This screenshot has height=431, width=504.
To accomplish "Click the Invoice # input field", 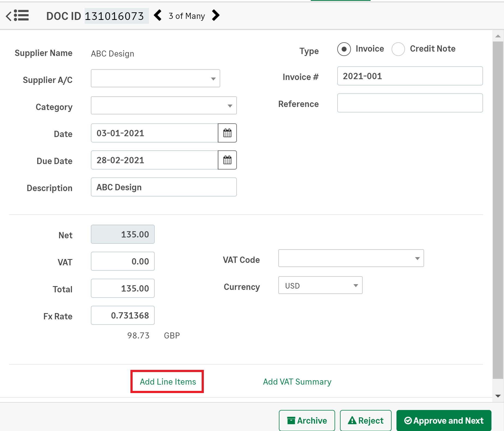I will coord(410,76).
